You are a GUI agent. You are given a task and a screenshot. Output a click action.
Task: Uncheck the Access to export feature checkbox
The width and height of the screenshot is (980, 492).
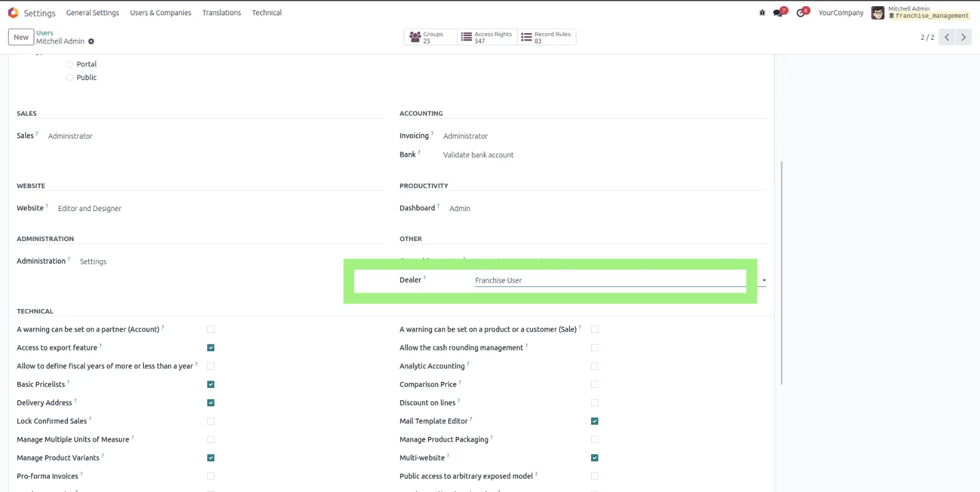[x=211, y=348]
